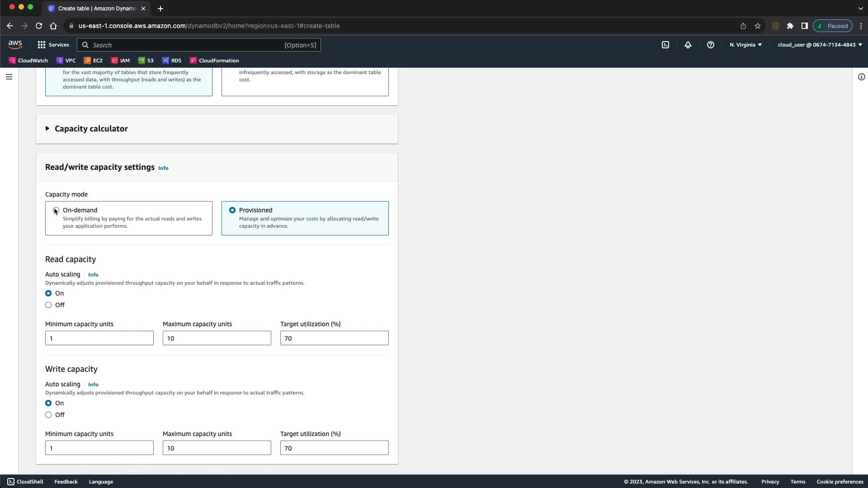The width and height of the screenshot is (868, 488).
Task: Open the N. Virginia region dropdown
Action: [745, 45]
